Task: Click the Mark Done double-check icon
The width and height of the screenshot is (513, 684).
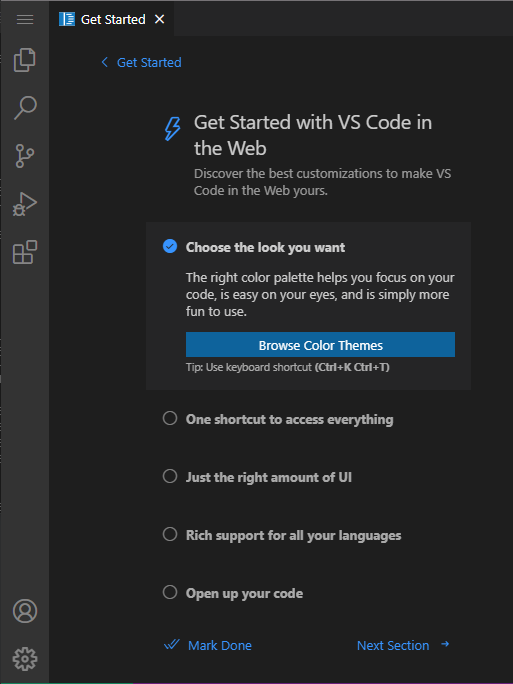Action: coord(171,644)
